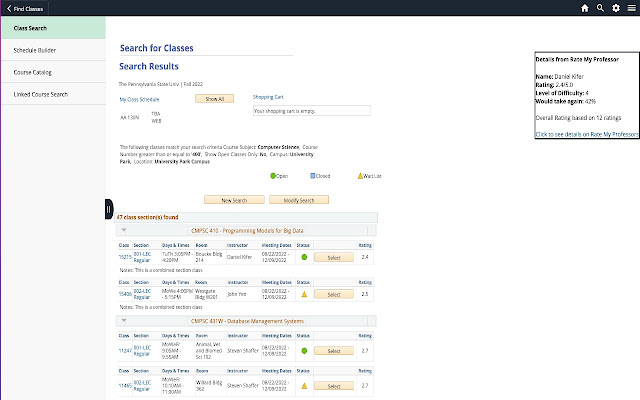Click room Boucke Bldg 214
640x400 pixels.
209,257
